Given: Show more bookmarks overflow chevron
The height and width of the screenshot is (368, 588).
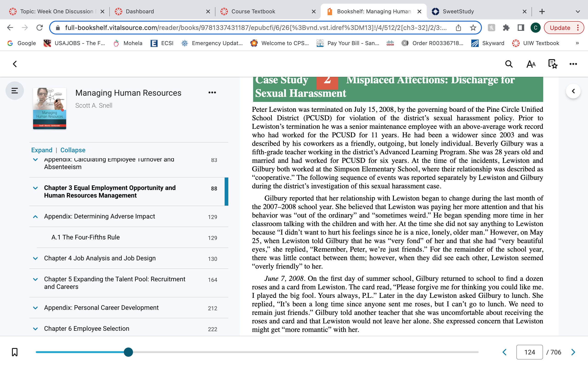Looking at the screenshot, I should [577, 43].
